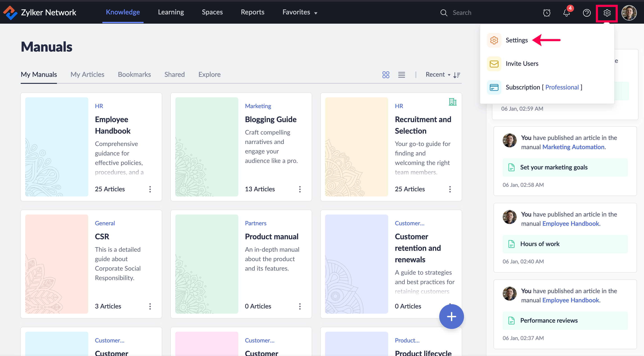
Task: Click the Recruitment and Selection cover thumbnail
Action: coord(356,147)
